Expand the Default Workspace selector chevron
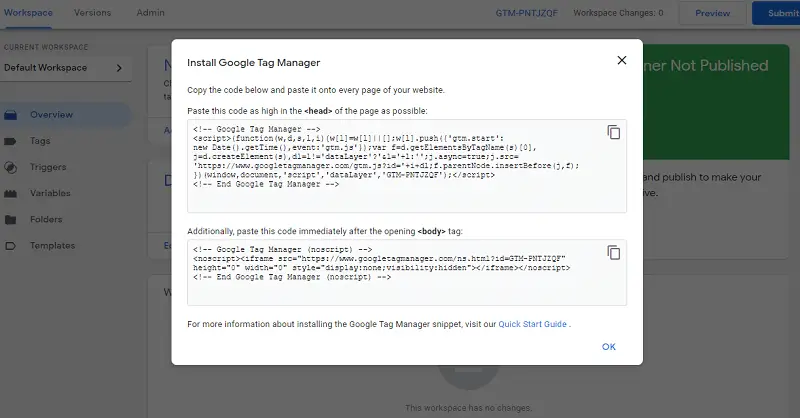This screenshot has height=418, width=800. coord(119,68)
